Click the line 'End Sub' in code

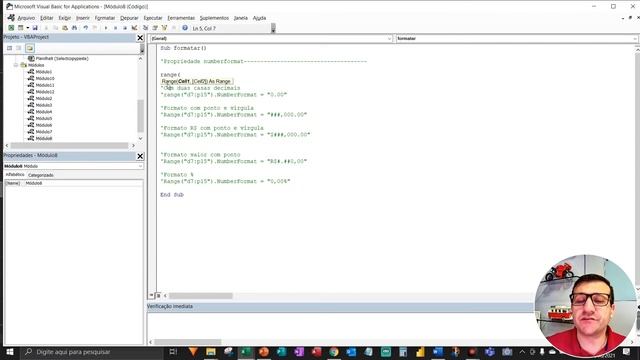click(x=172, y=195)
